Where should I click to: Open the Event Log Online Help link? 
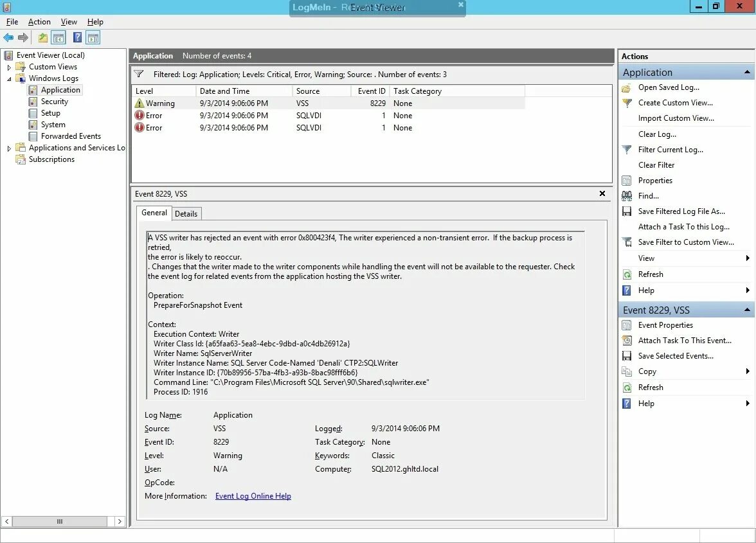pos(253,496)
